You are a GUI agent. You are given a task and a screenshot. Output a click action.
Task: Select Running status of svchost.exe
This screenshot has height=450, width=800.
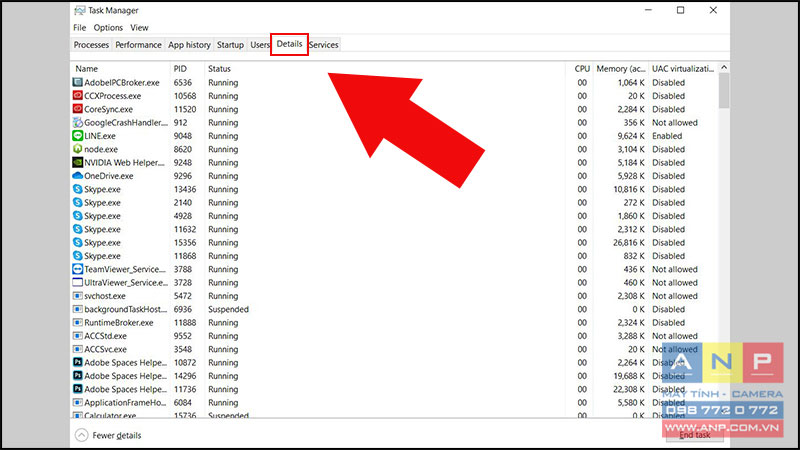pyautogui.click(x=223, y=296)
